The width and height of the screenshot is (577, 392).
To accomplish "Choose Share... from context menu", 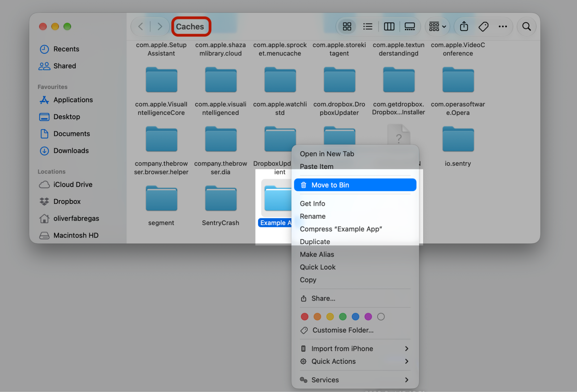I will point(355,299).
